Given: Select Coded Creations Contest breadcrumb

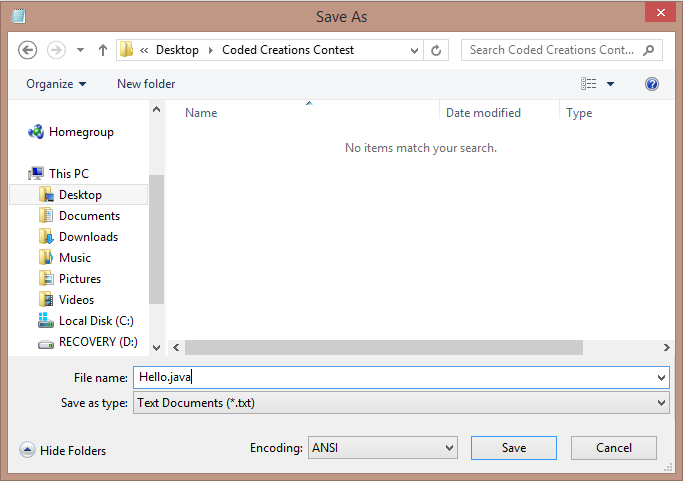Looking at the screenshot, I should [288, 50].
